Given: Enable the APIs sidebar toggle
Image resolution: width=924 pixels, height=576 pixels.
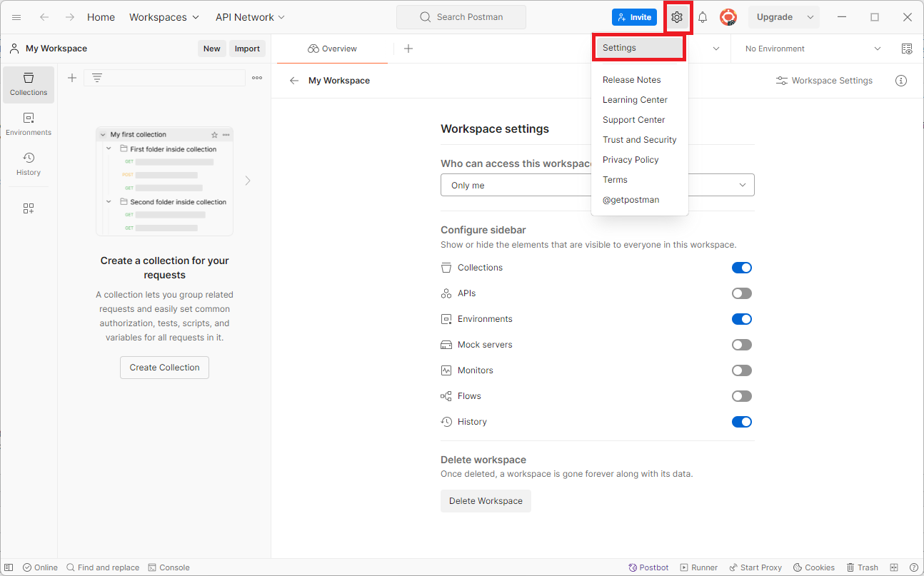Looking at the screenshot, I should click(x=741, y=293).
